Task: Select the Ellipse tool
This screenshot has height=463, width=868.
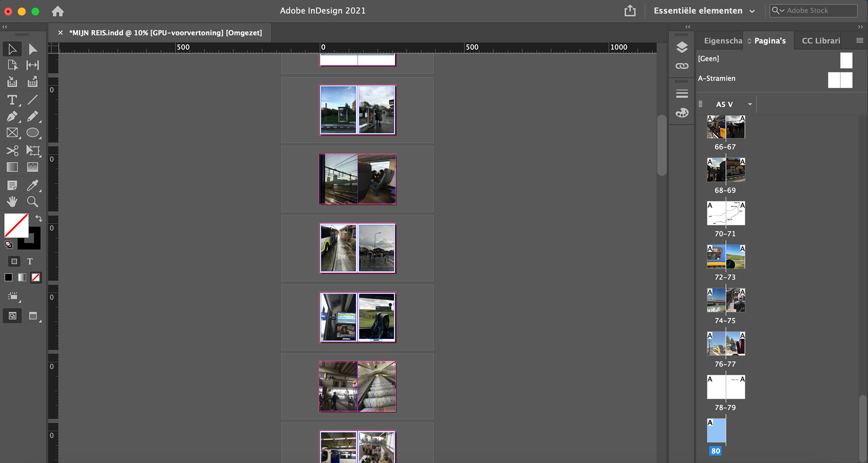Action: tap(33, 133)
